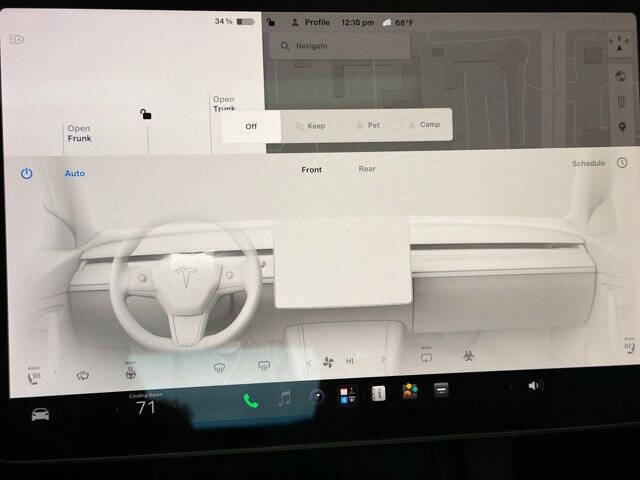This screenshot has width=640, height=480.
Task: Select the Off climate mode
Action: 251,127
